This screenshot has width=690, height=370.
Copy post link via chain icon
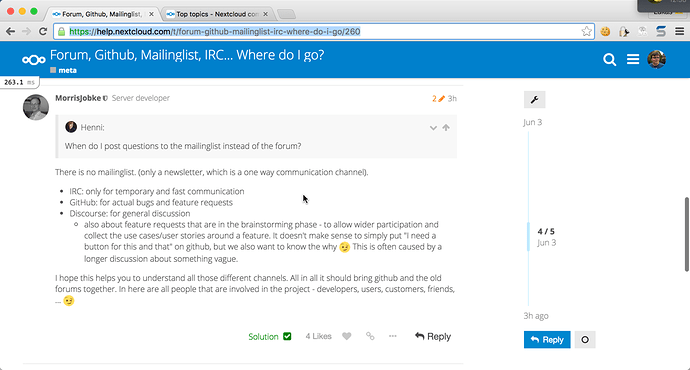pyautogui.click(x=370, y=337)
